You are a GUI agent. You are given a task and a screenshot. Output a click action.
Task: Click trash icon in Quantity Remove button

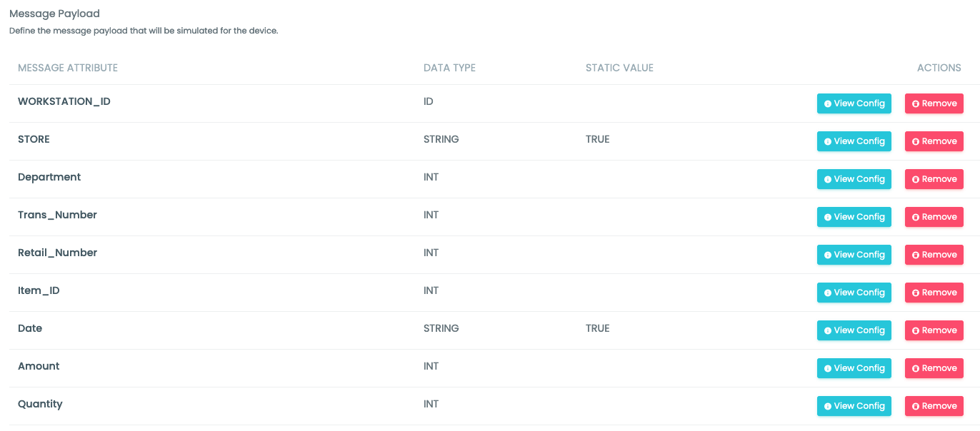click(916, 407)
